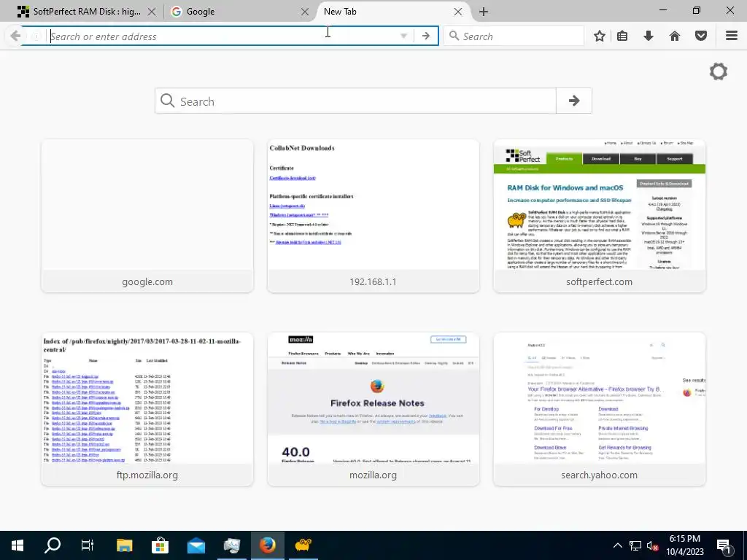
Task: Open a new tab with plus button
Action: coord(484,12)
